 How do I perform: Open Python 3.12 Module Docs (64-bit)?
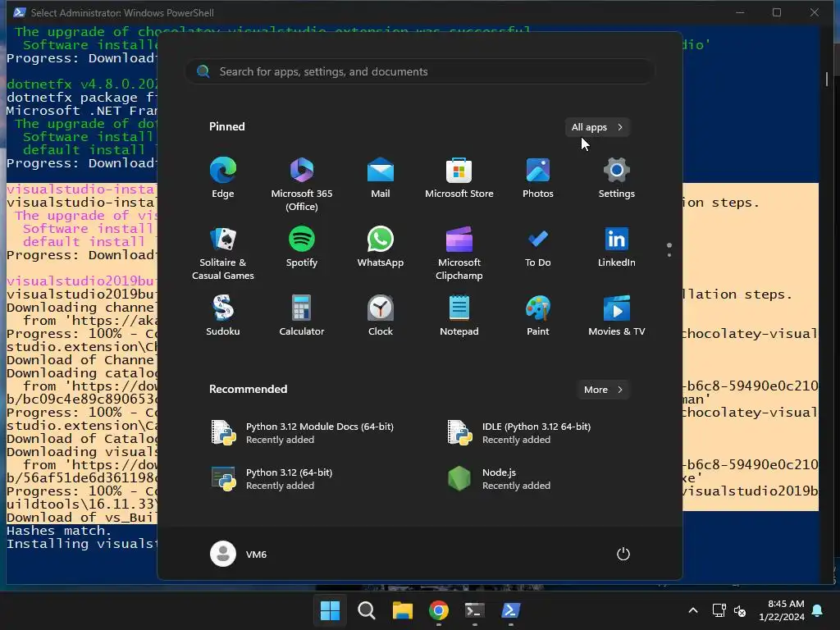303,433
